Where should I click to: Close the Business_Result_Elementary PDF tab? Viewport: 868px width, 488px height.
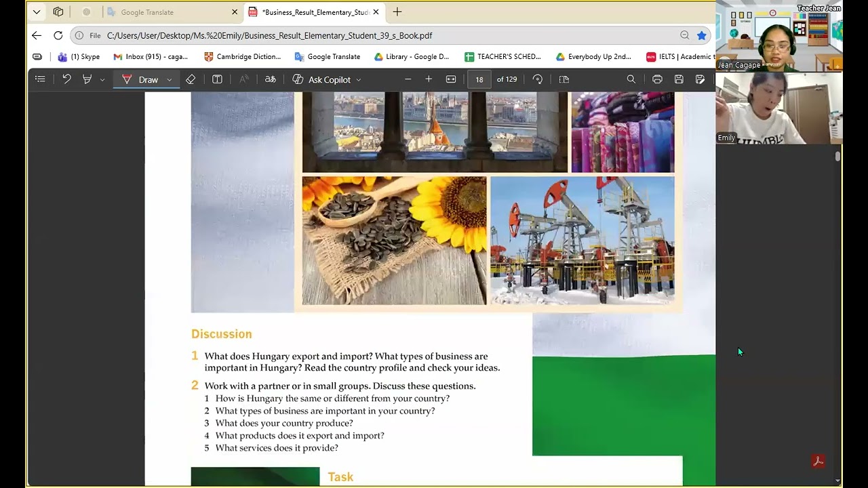pyautogui.click(x=376, y=12)
